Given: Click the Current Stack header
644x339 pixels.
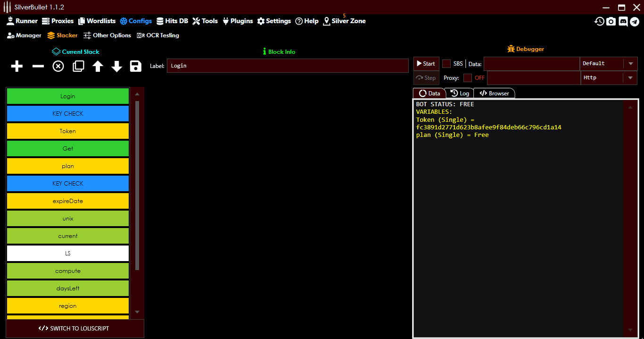Looking at the screenshot, I should click(76, 52).
